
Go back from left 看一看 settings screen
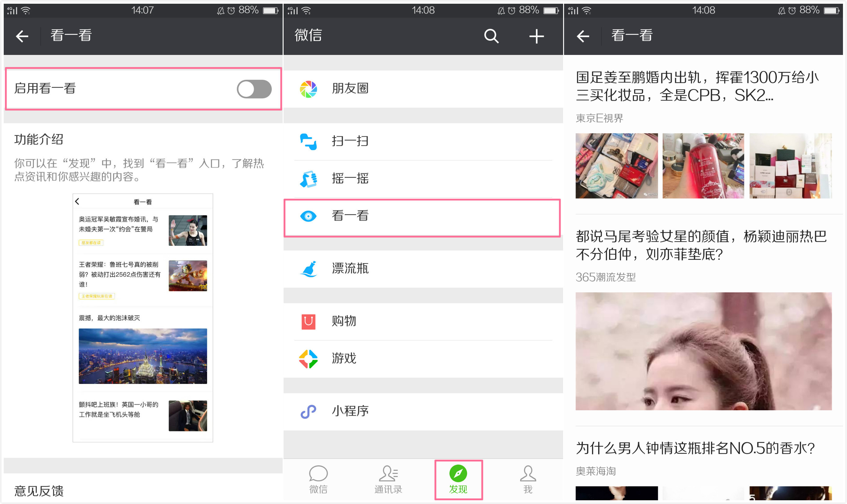pos(22,36)
